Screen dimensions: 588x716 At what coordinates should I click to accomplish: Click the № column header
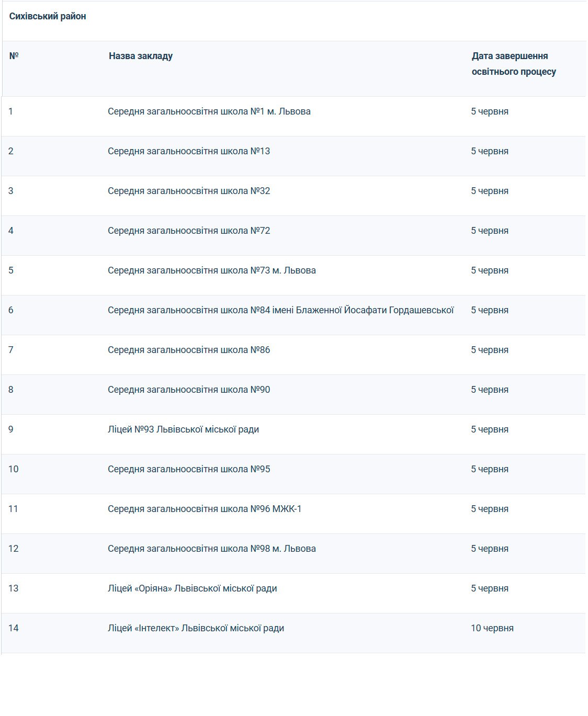coord(14,56)
